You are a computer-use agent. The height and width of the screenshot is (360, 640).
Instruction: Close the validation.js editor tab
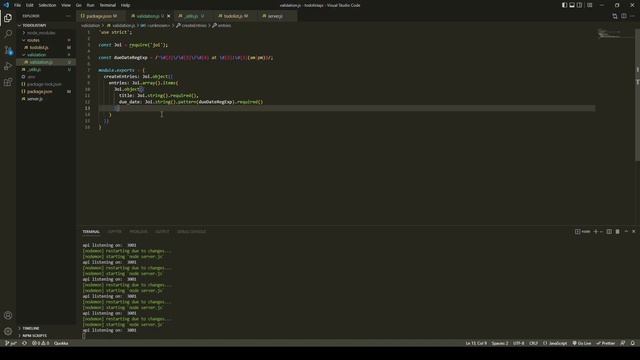[169, 16]
